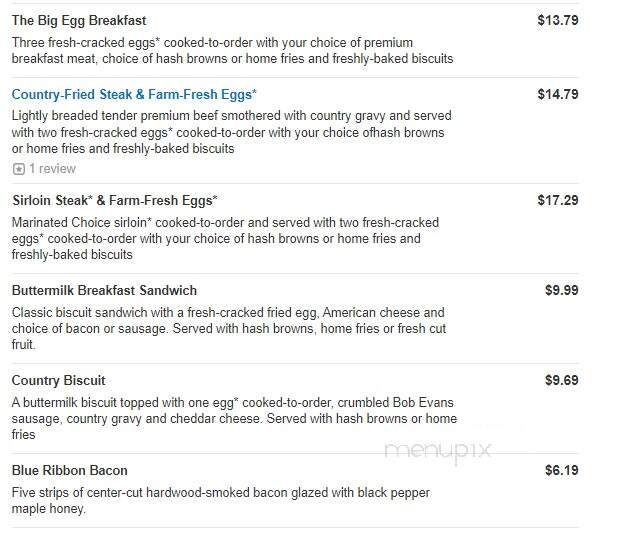617x533 pixels.
Task: Click the $17.29 price
Action: [558, 200]
